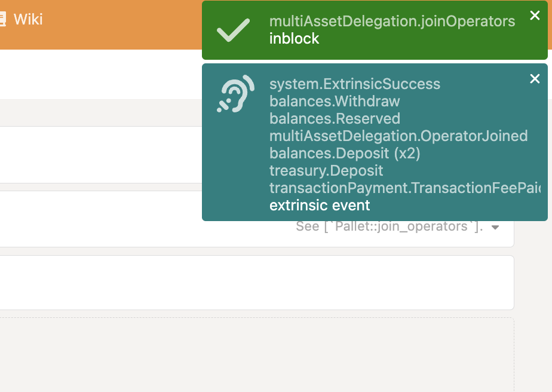Close the extrinsic event notification
552x392 pixels.
click(x=535, y=78)
